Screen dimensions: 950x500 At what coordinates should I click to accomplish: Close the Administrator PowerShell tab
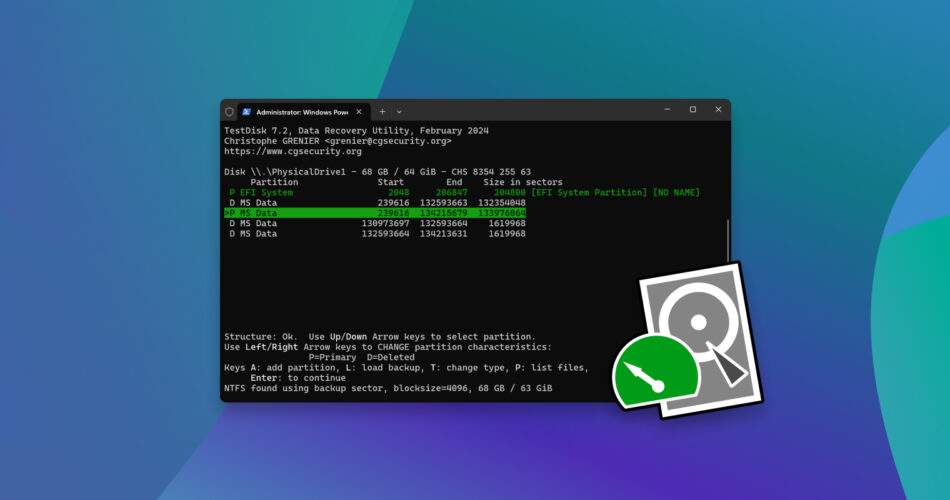(x=359, y=112)
